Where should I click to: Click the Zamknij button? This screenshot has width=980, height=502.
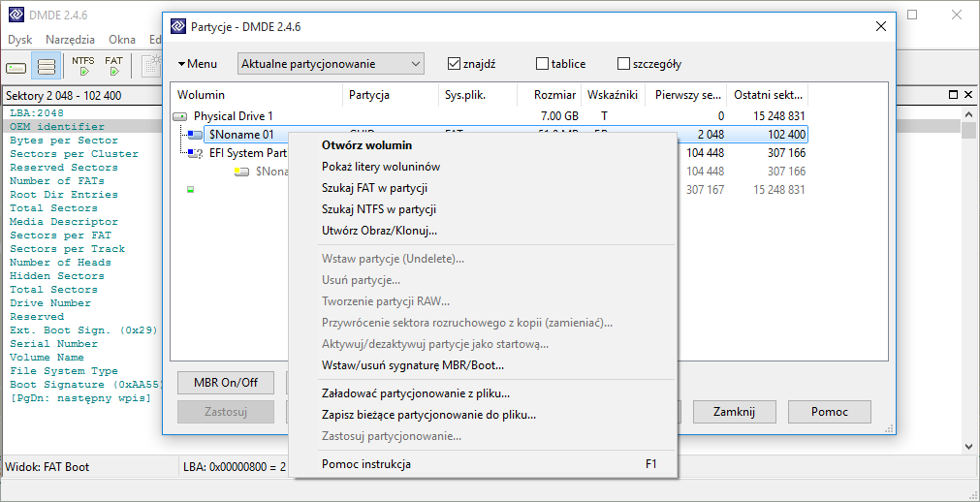734,411
